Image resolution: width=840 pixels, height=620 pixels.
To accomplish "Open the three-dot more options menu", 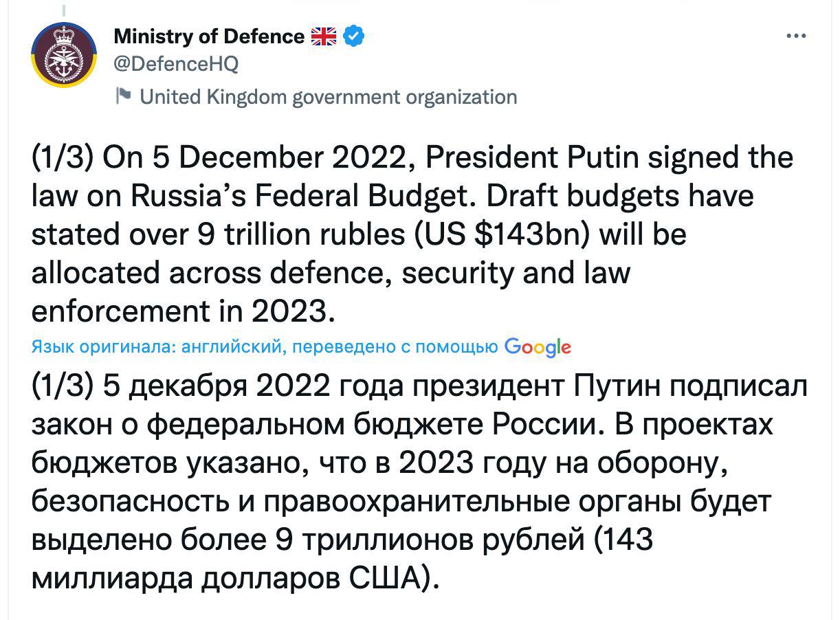I will coord(795,36).
